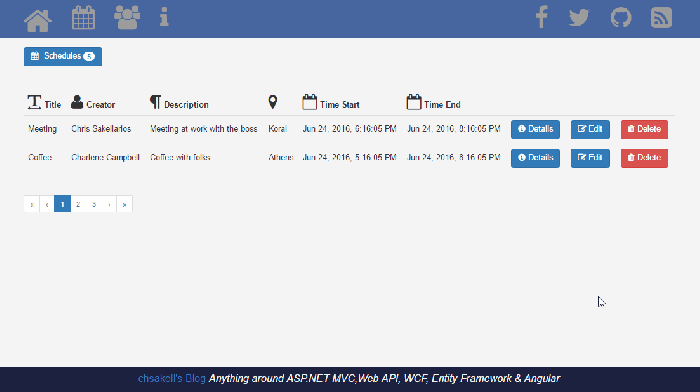Screen dimensions: 700x392
Task: Click description 'Meeting at work with the boss'
Action: [x=204, y=129]
